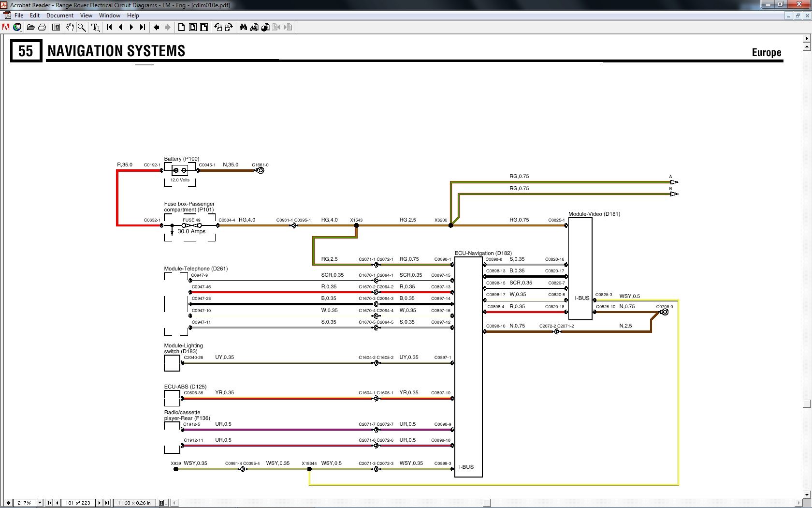Open the Search Results icon

coord(265,27)
